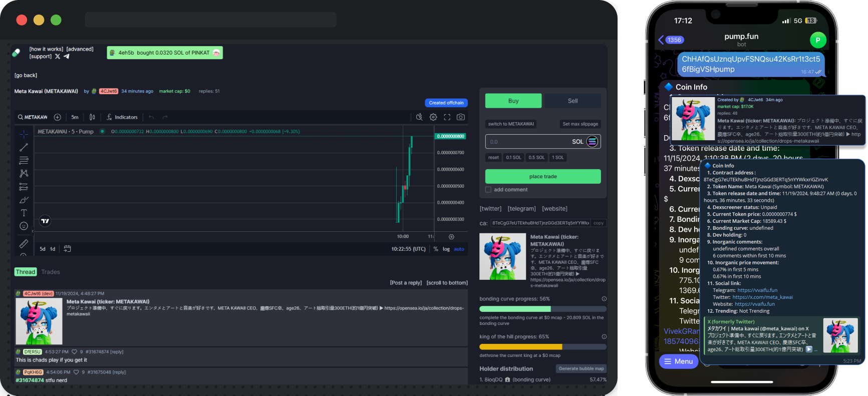
Task: Like the PqKH6G comment with heart icon
Action: pyautogui.click(x=76, y=372)
